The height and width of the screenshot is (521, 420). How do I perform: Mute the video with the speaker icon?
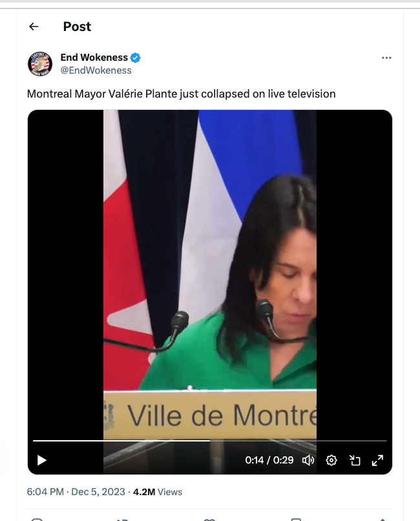tap(308, 460)
